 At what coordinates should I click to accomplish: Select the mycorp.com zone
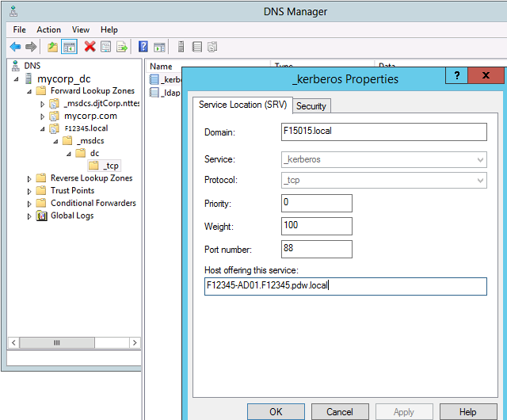point(90,116)
